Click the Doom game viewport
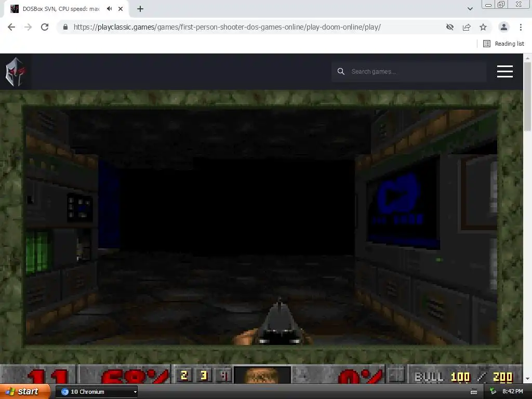Screen dimensions: 532x399 tap(261, 227)
